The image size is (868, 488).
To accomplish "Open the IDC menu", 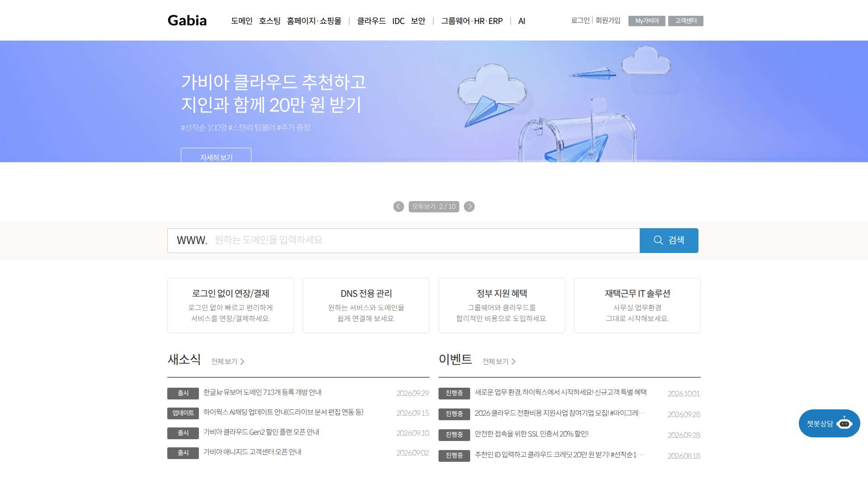I will click(398, 21).
